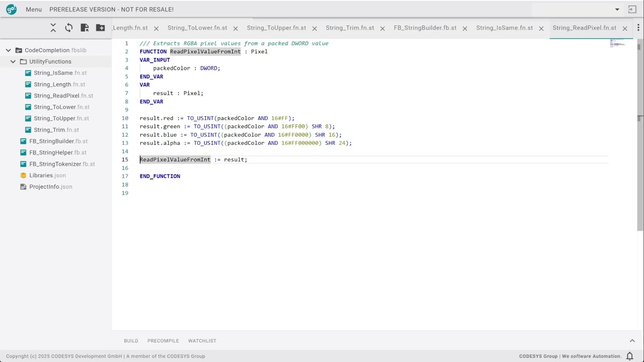
Task: Close the Length.fn.st tab
Action: (x=156, y=29)
